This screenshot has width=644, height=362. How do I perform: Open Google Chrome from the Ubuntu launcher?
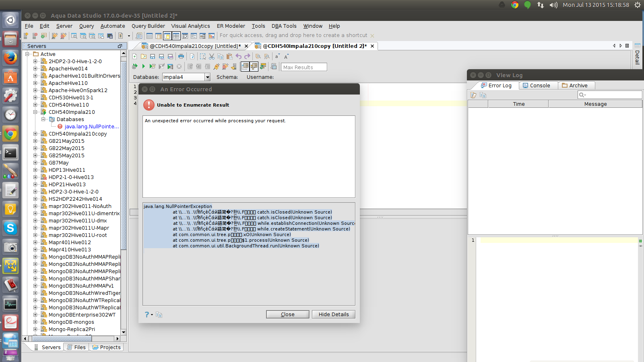(10, 134)
